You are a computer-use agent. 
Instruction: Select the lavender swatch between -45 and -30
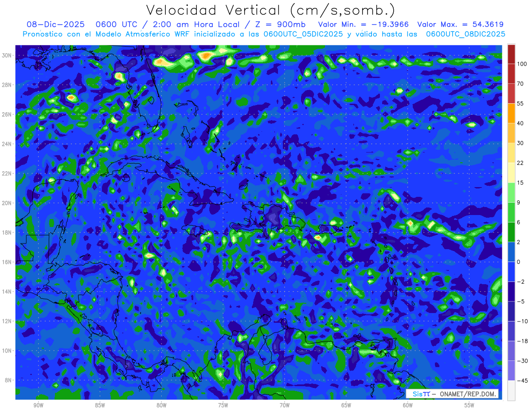(511, 370)
